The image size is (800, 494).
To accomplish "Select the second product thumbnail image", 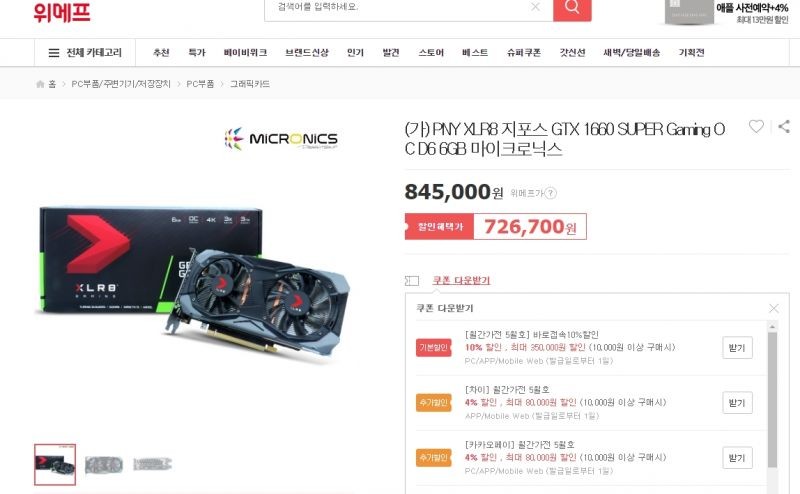I will pyautogui.click(x=104, y=464).
